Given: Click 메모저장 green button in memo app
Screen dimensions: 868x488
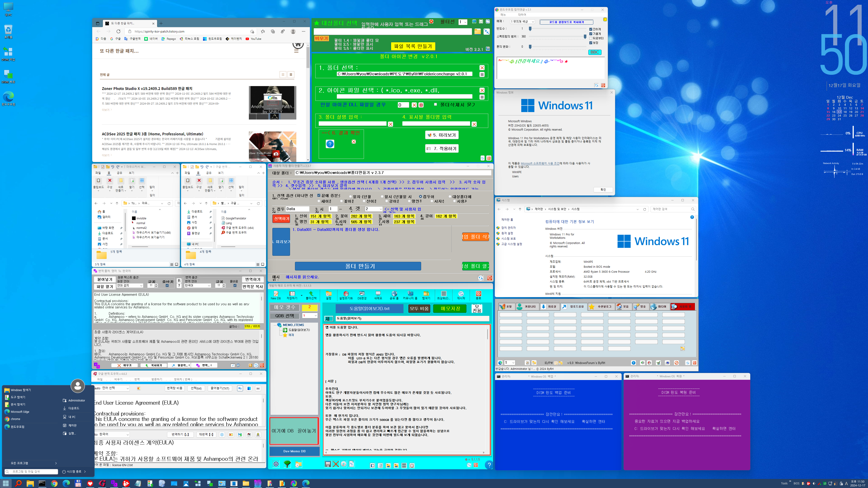Looking at the screenshot, I should (x=450, y=308).
